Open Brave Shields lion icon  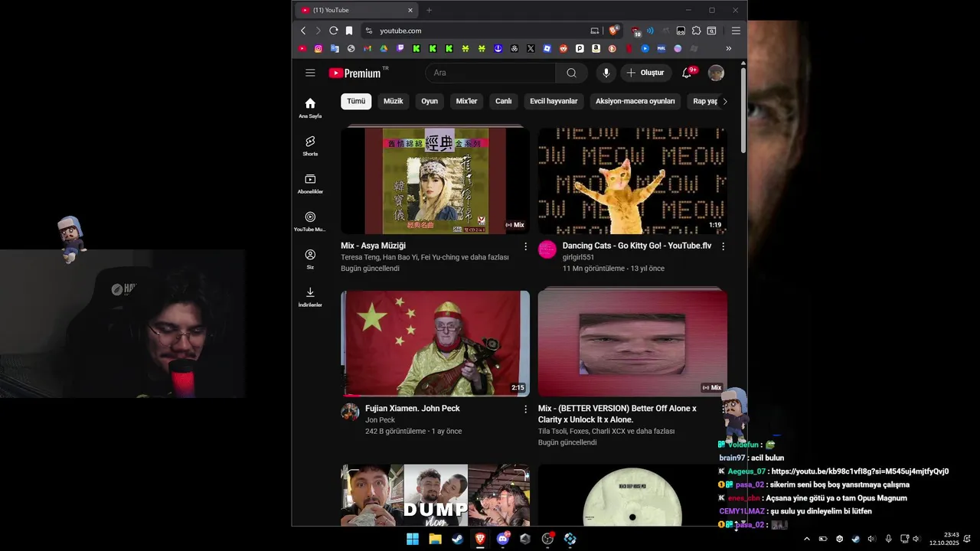614,31
